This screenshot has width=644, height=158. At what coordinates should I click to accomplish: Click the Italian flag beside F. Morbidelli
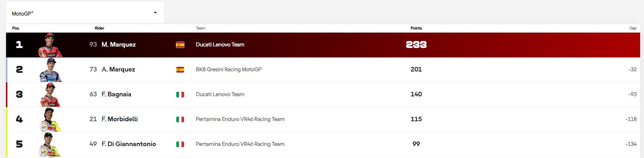click(x=180, y=119)
